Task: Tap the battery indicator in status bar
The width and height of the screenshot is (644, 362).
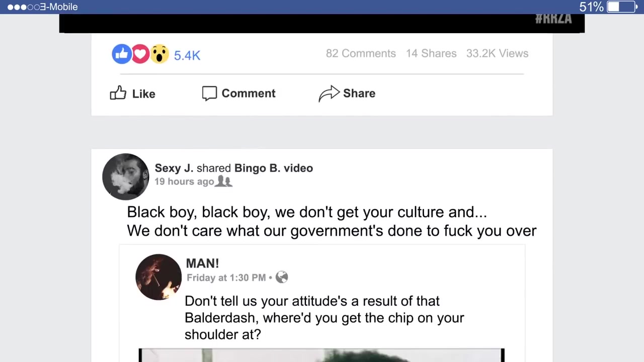Action: pos(622,7)
